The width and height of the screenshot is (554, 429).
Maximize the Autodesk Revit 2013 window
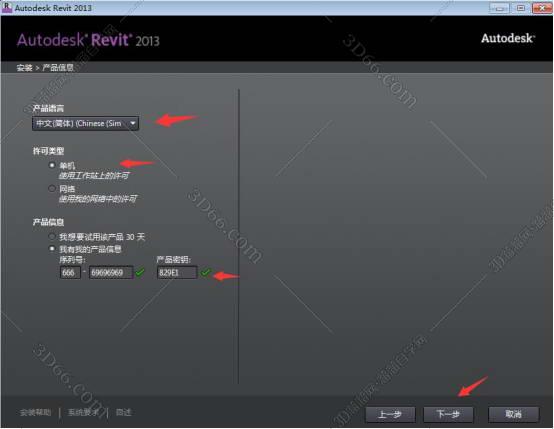coord(520,8)
